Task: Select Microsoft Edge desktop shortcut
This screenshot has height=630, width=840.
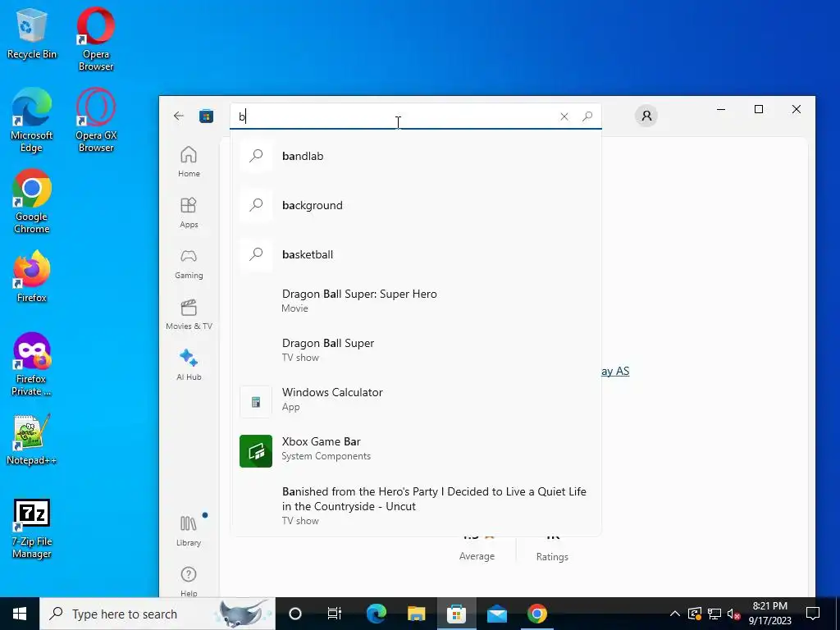Action: point(32,121)
